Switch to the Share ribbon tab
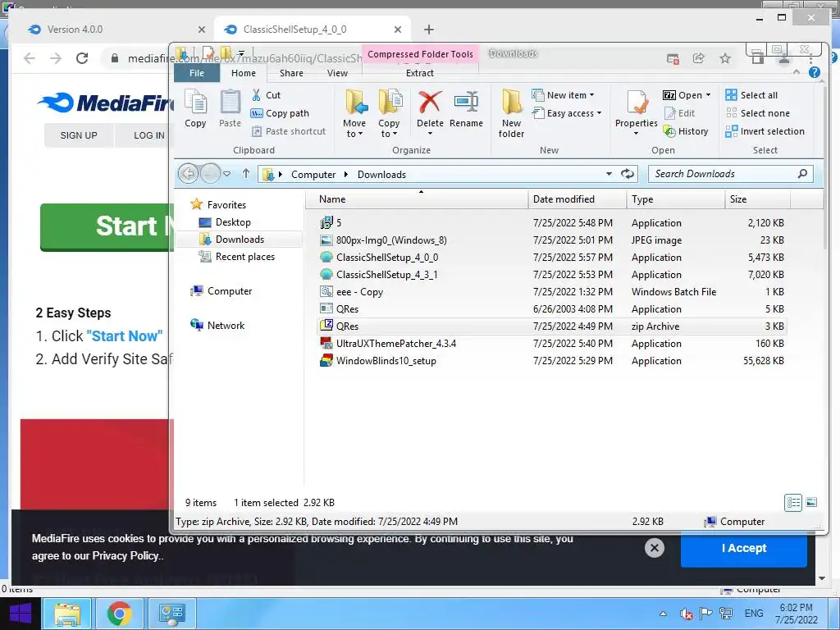 (291, 73)
